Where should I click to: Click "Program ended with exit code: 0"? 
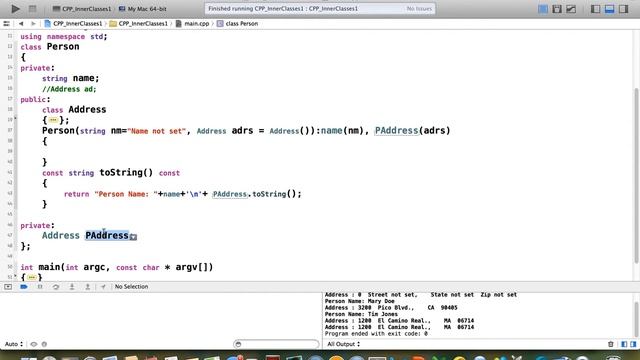coord(376,334)
